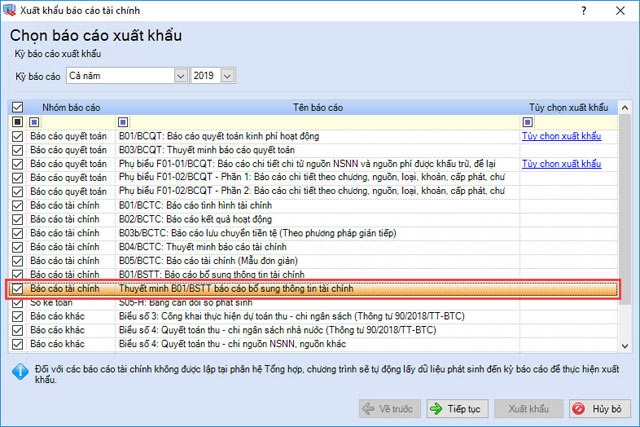The height and width of the screenshot is (427, 640).
Task: Select row 'B02/BCTC: Báo cáo kết quả hoạt động'
Action: (x=313, y=220)
